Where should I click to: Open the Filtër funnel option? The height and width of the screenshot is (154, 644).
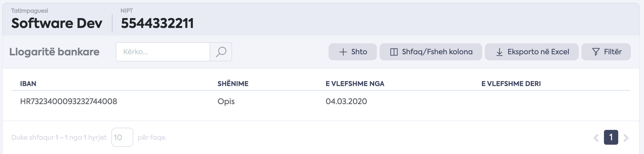(606, 52)
